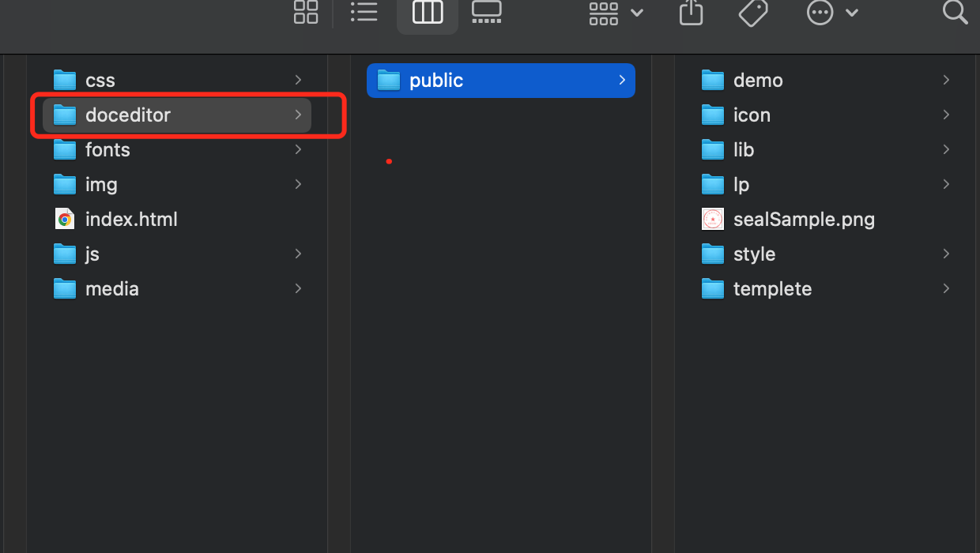Switch to list view
The width and height of the screenshot is (980, 553).
364,12
